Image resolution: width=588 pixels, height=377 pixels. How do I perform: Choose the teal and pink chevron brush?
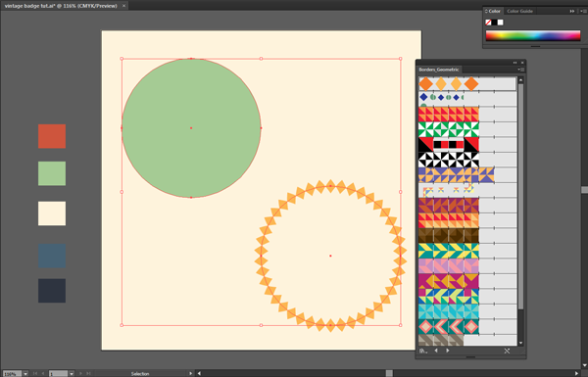click(x=467, y=327)
